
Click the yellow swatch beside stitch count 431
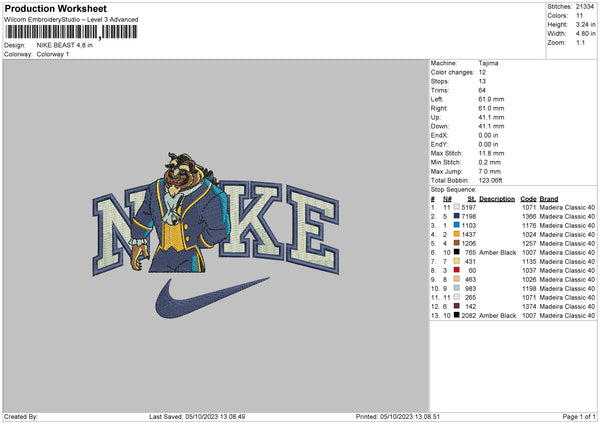[457, 261]
